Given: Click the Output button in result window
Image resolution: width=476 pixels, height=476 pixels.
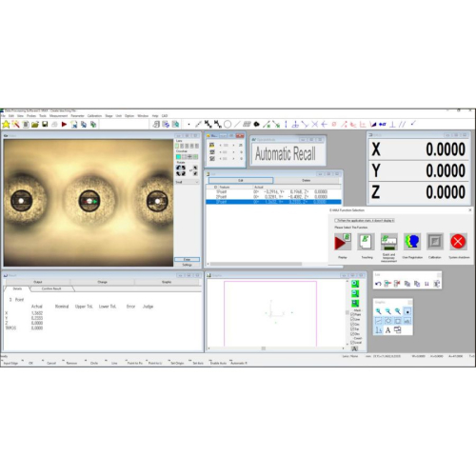Looking at the screenshot, I should click(38, 282).
